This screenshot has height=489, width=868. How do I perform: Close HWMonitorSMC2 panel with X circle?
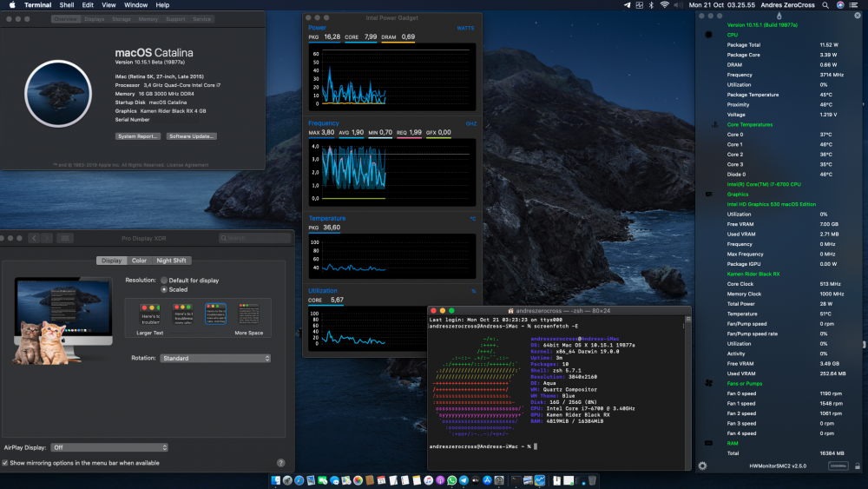858,16
